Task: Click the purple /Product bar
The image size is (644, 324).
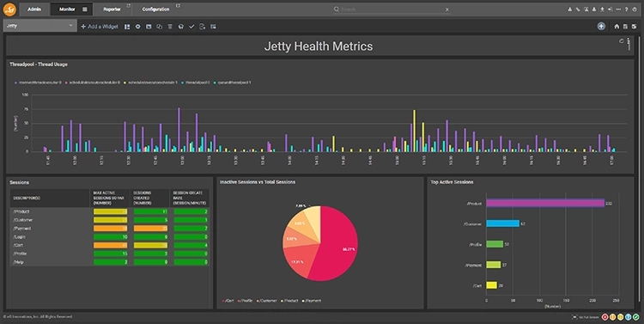Action: pyautogui.click(x=545, y=203)
